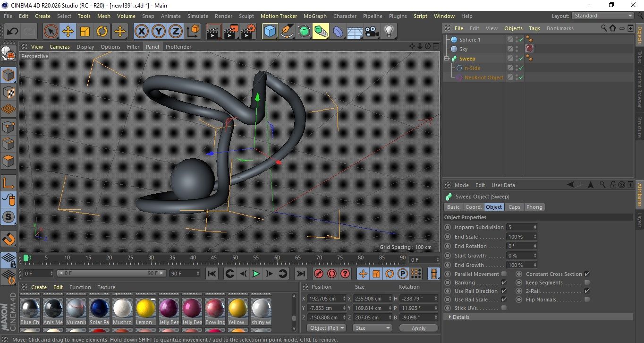644x343 pixels.
Task: Add a Camera object
Action: [x=372, y=32]
